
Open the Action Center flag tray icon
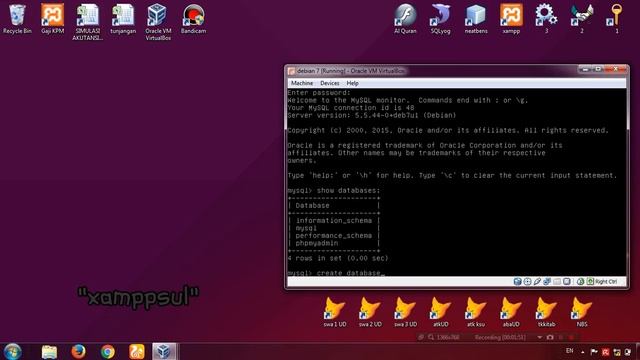tap(594, 352)
